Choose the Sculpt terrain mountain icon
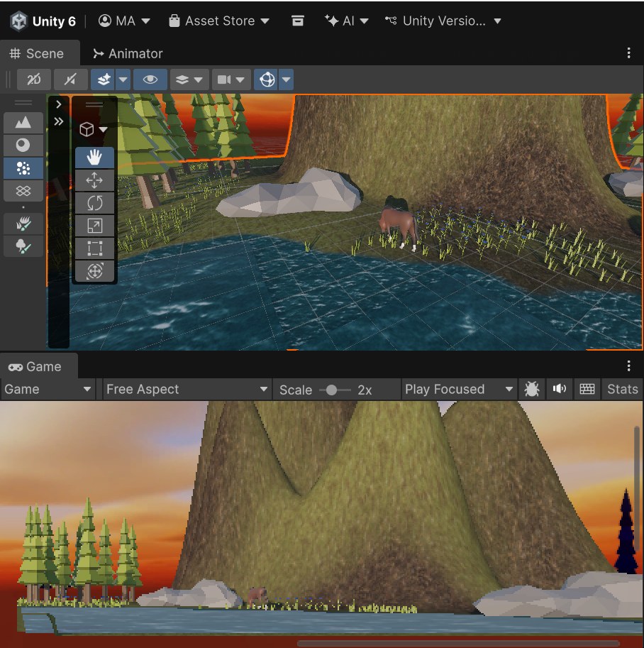 [x=23, y=123]
